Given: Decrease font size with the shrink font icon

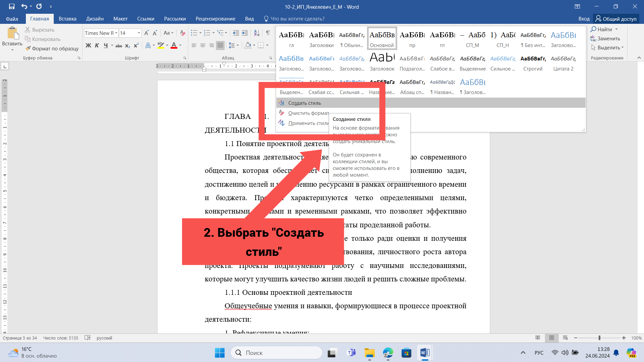Looking at the screenshot, I should tap(155, 33).
